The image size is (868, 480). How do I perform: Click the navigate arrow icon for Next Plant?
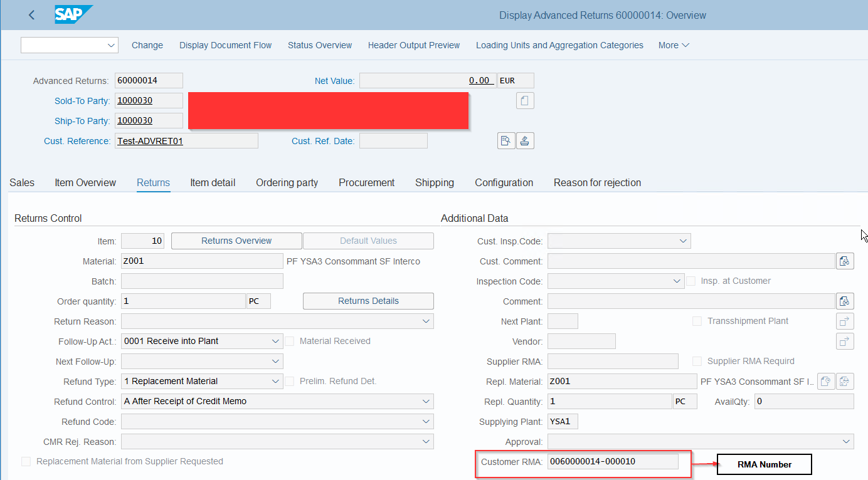845,321
